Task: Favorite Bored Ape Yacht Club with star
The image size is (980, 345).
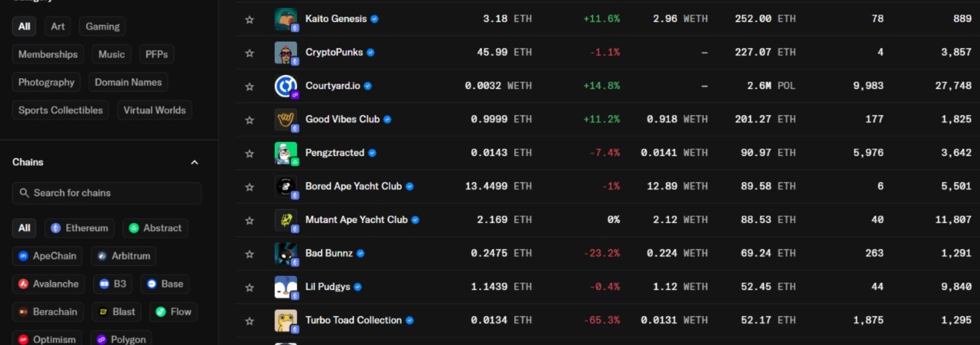Action: (x=249, y=187)
